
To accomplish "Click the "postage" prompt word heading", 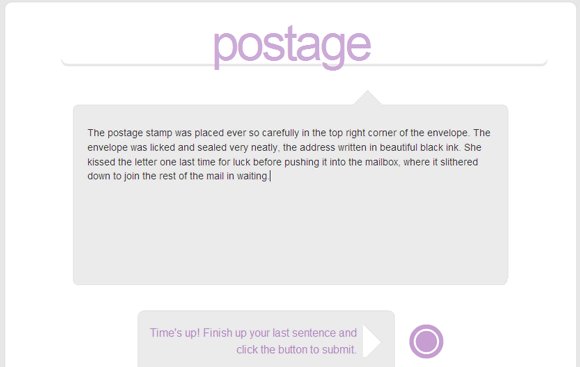I will pos(292,47).
